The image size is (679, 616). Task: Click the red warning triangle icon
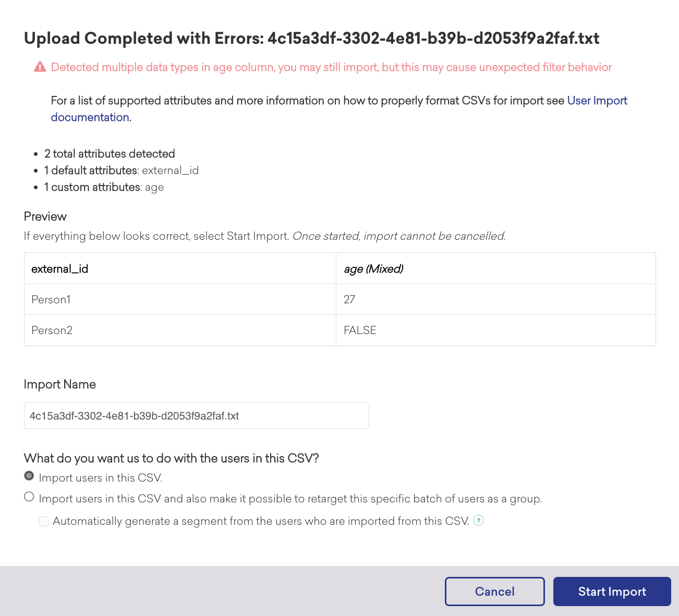[40, 67]
